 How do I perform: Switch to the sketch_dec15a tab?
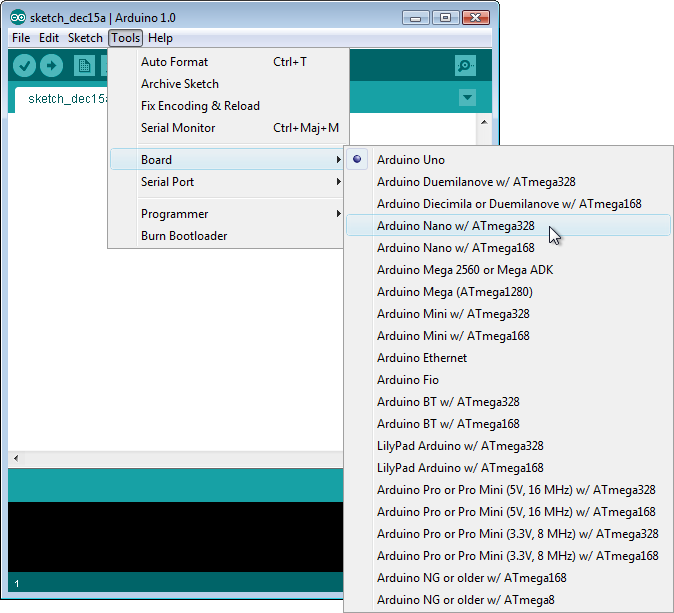(x=61, y=99)
